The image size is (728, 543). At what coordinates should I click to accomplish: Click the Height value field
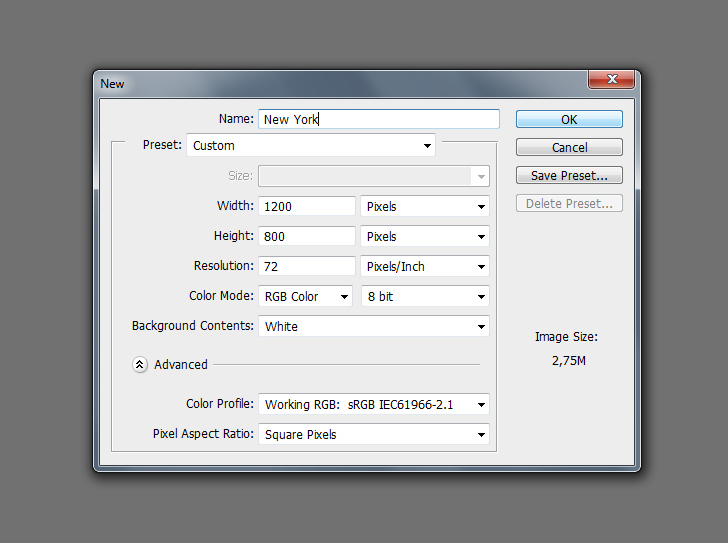[307, 237]
